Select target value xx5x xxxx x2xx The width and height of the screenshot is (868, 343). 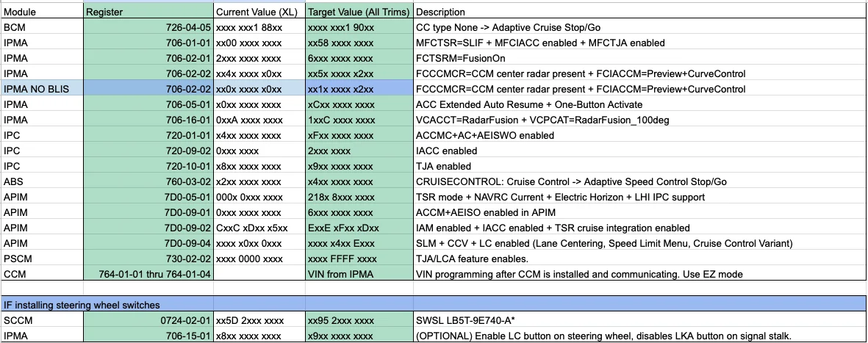(x=359, y=73)
